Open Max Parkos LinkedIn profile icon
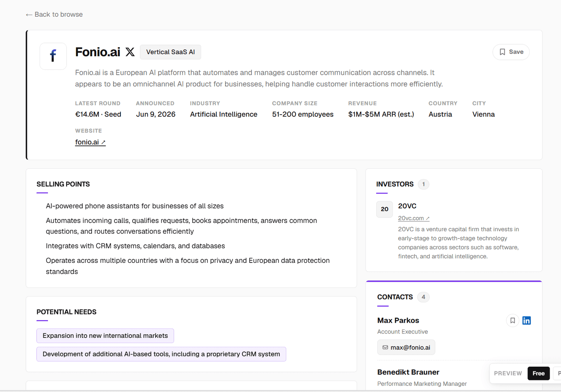The width and height of the screenshot is (561, 392). [527, 320]
